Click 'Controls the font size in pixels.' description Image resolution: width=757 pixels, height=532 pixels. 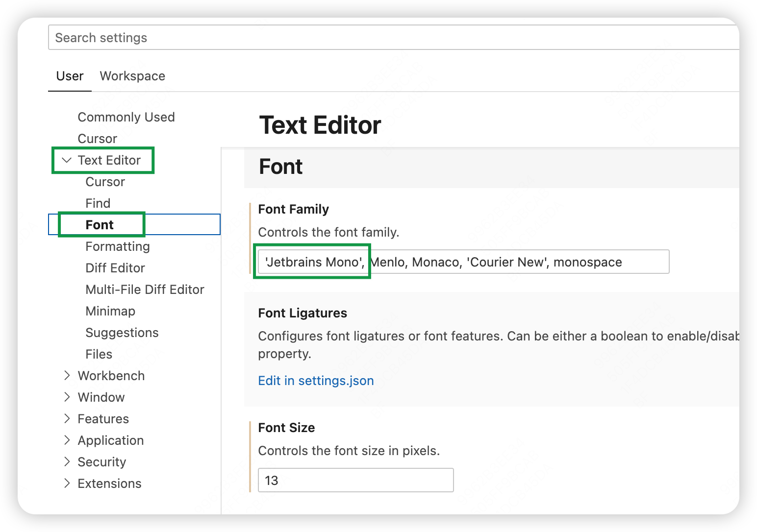[349, 451]
